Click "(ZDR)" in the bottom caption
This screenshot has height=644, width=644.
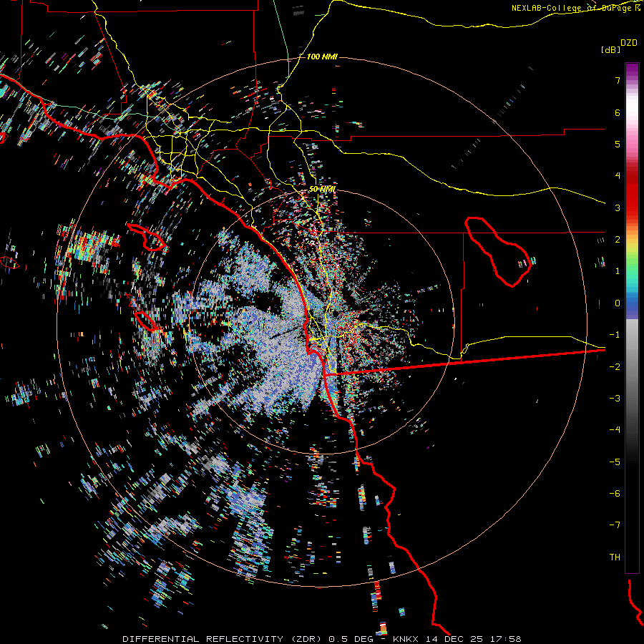click(x=306, y=639)
